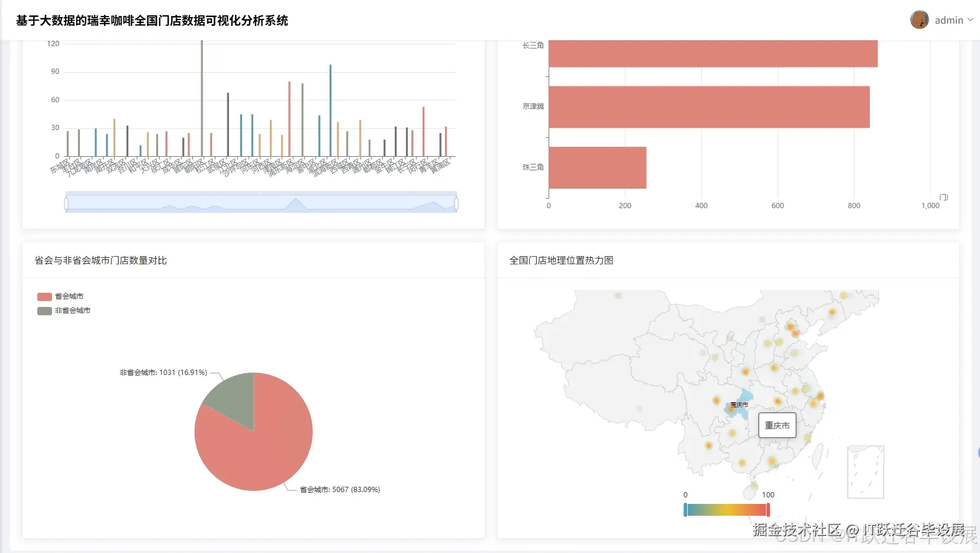The height and width of the screenshot is (553, 980).
Task: Open the admin account dropdown arrow
Action: 970,20
